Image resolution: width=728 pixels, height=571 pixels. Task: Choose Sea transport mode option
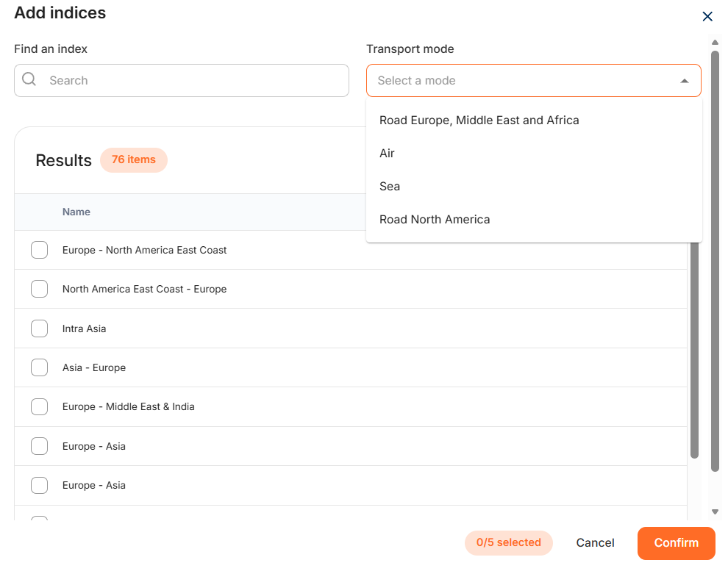pyautogui.click(x=390, y=187)
